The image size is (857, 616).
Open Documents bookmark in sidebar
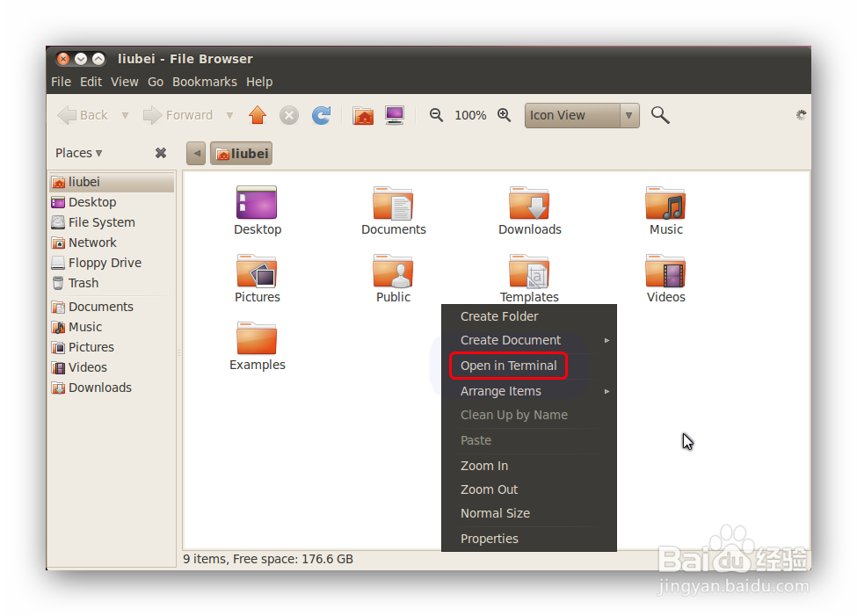coord(112,307)
